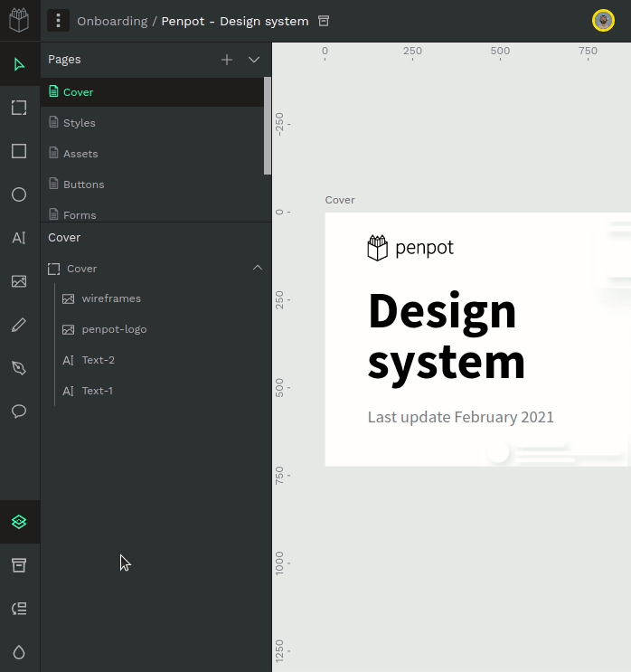The height and width of the screenshot is (672, 631).
Task: Select the Artboard tool
Action: pyautogui.click(x=19, y=108)
